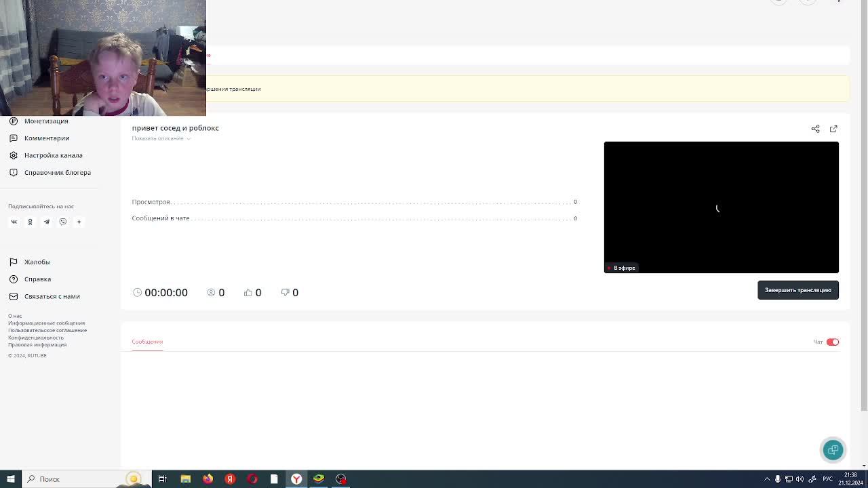Switch to the Сообщения tab
The height and width of the screenshot is (488, 868).
(x=147, y=342)
